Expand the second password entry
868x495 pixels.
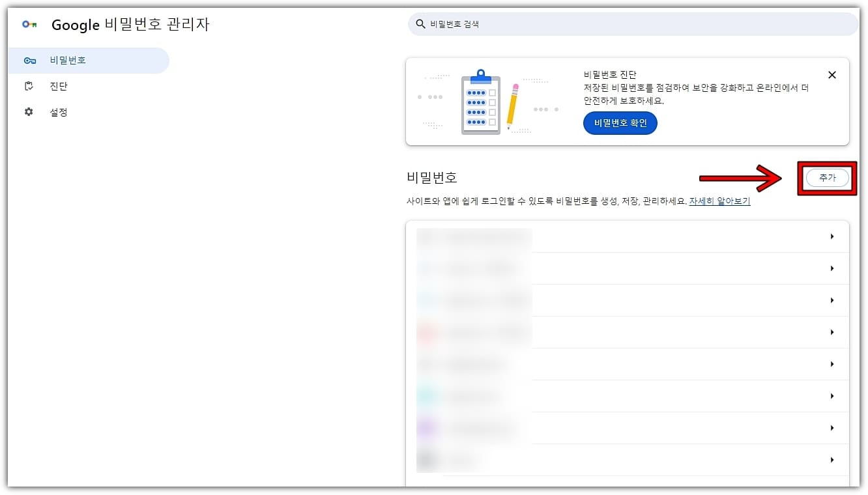832,268
